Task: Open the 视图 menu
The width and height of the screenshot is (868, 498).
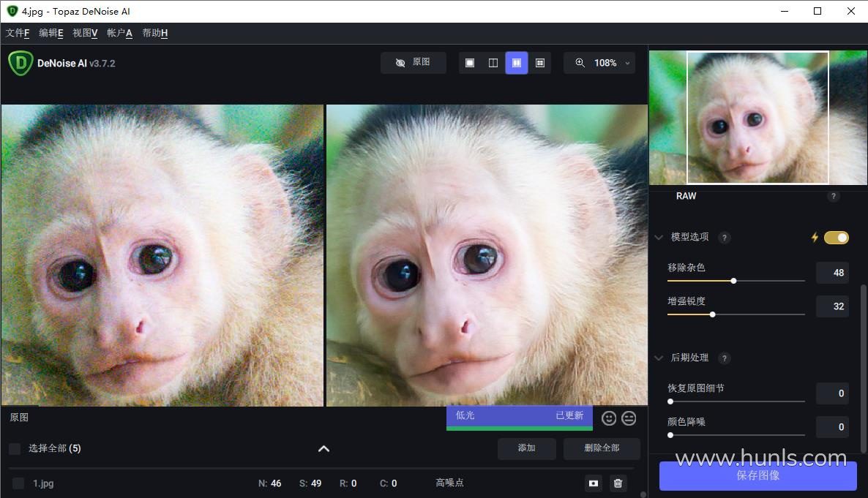Action: click(85, 33)
